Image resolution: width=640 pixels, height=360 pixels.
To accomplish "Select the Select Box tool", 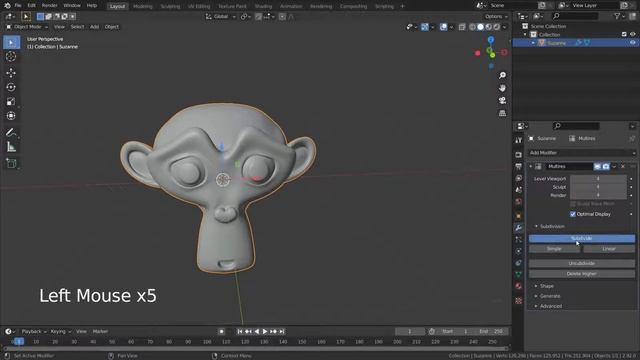I will [11, 42].
